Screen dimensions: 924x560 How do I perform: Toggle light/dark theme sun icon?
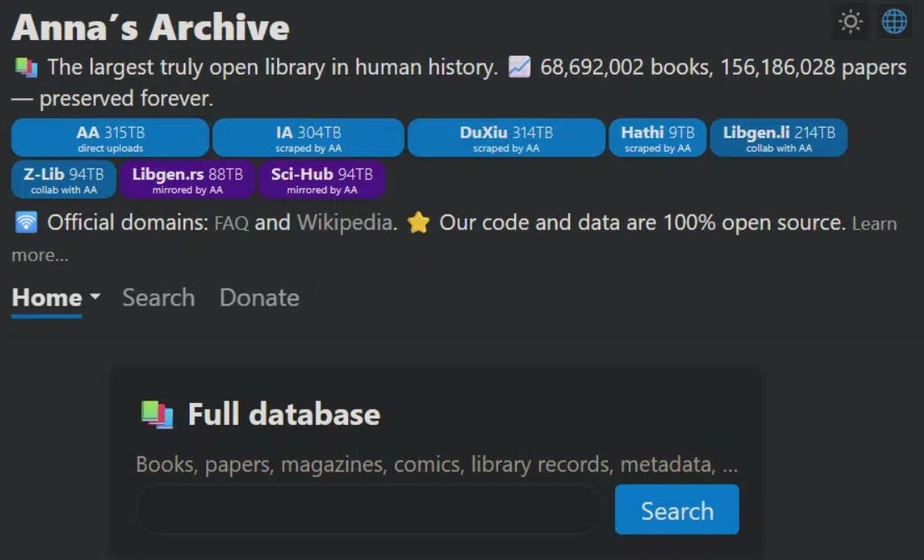850,23
